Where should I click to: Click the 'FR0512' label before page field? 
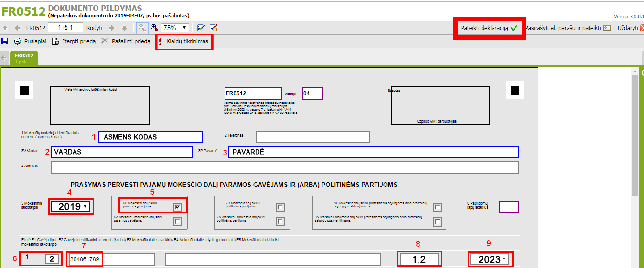pos(36,28)
